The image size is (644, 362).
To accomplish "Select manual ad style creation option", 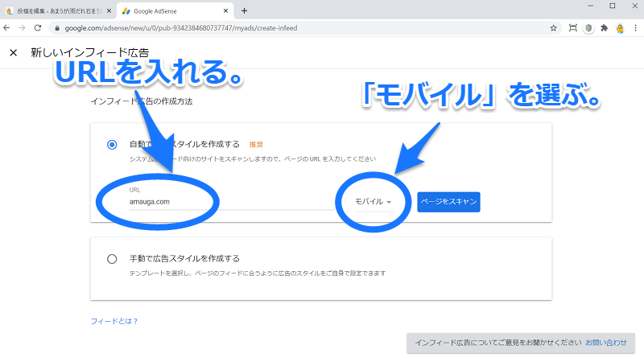I will (x=112, y=259).
